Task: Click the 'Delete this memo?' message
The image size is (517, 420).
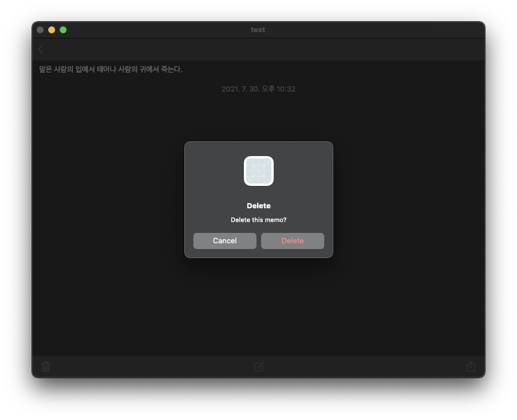Action: tap(258, 220)
